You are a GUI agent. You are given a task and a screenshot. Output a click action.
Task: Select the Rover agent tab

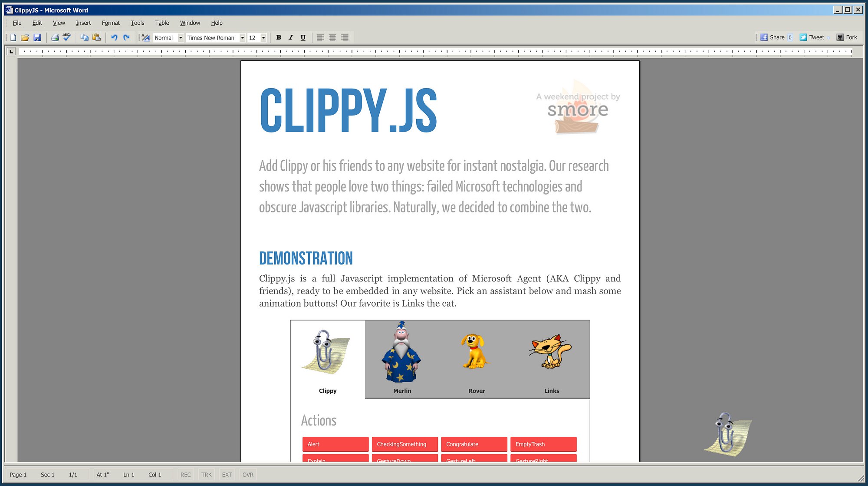pyautogui.click(x=477, y=360)
